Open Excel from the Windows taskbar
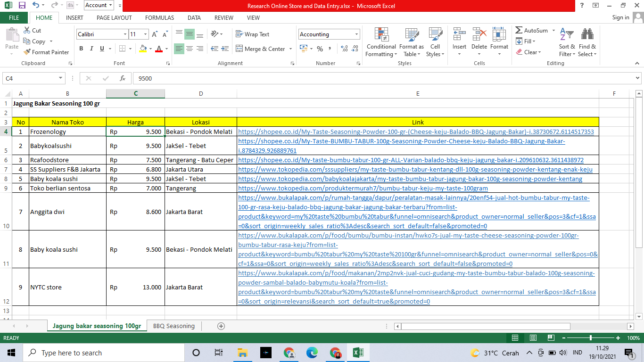 pyautogui.click(x=358, y=353)
